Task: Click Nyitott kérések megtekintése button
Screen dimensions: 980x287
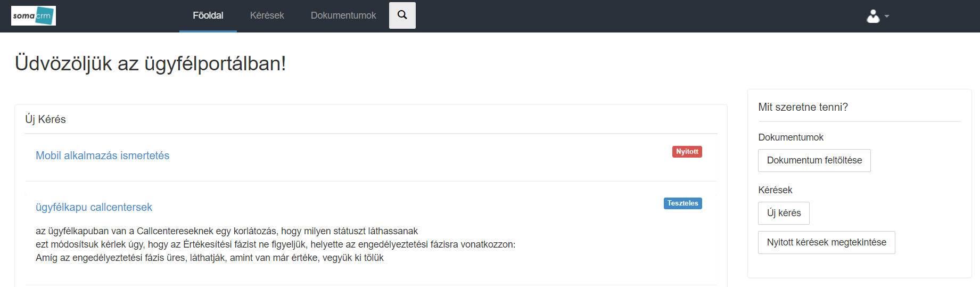Action: (827, 242)
